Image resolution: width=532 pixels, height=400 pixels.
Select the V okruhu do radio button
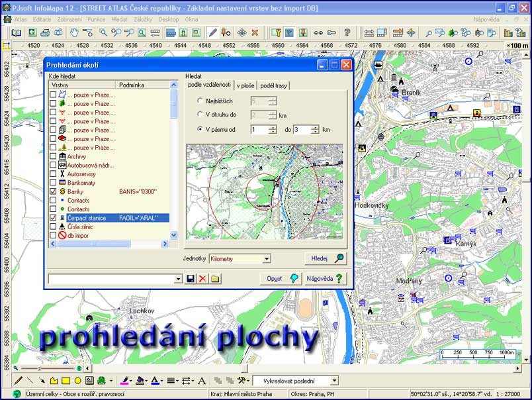200,115
